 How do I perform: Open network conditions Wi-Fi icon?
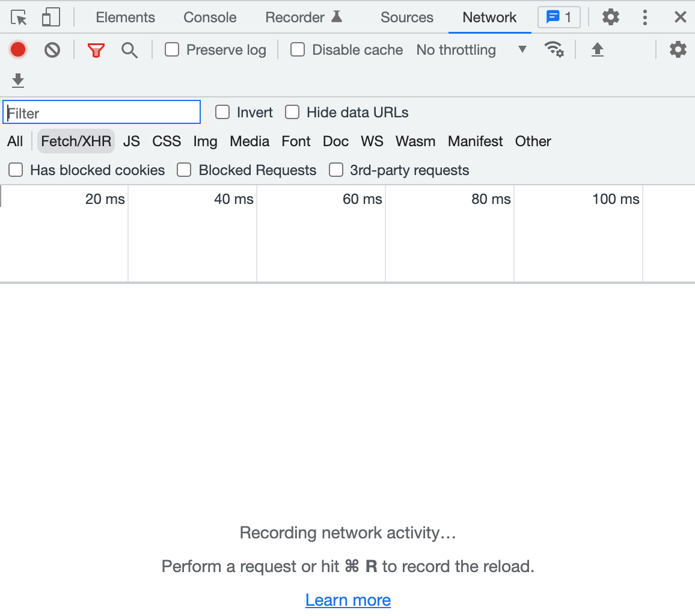(554, 49)
